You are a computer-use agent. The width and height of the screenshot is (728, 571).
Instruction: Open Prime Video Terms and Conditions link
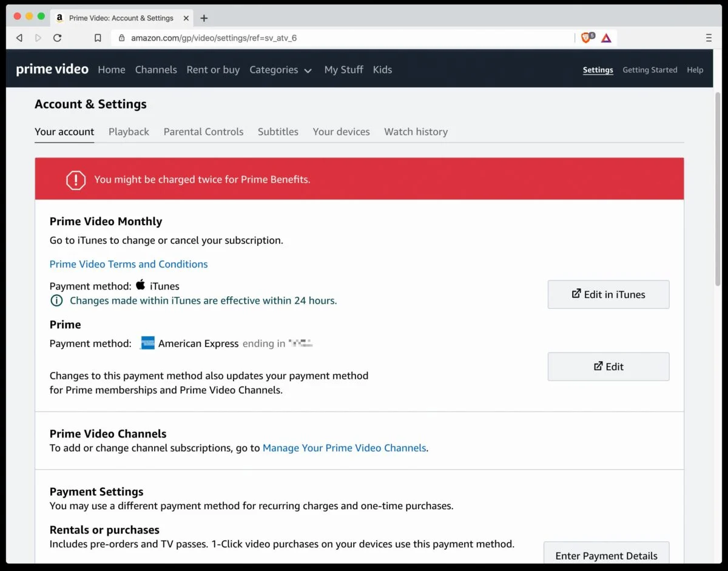click(x=129, y=264)
